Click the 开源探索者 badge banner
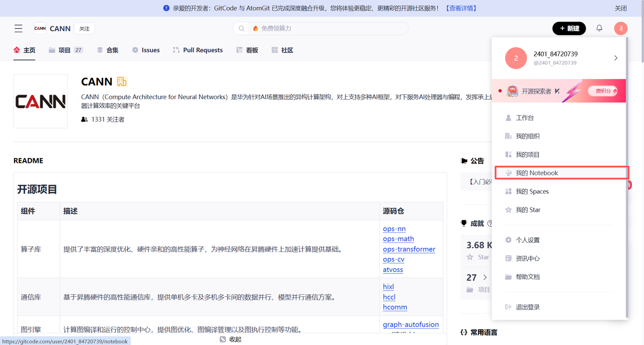The width and height of the screenshot is (644, 345). (558, 91)
